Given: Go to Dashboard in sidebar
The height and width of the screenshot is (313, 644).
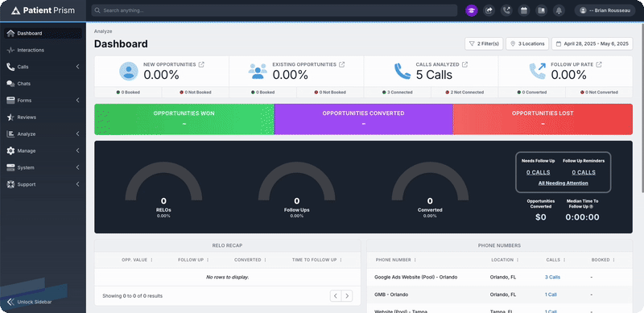Looking at the screenshot, I should pyautogui.click(x=43, y=33).
